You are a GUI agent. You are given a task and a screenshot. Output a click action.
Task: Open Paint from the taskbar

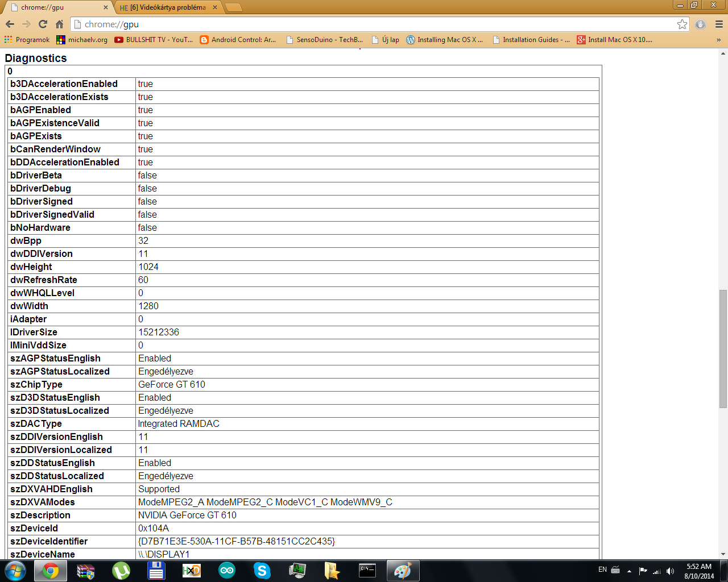tap(403, 571)
